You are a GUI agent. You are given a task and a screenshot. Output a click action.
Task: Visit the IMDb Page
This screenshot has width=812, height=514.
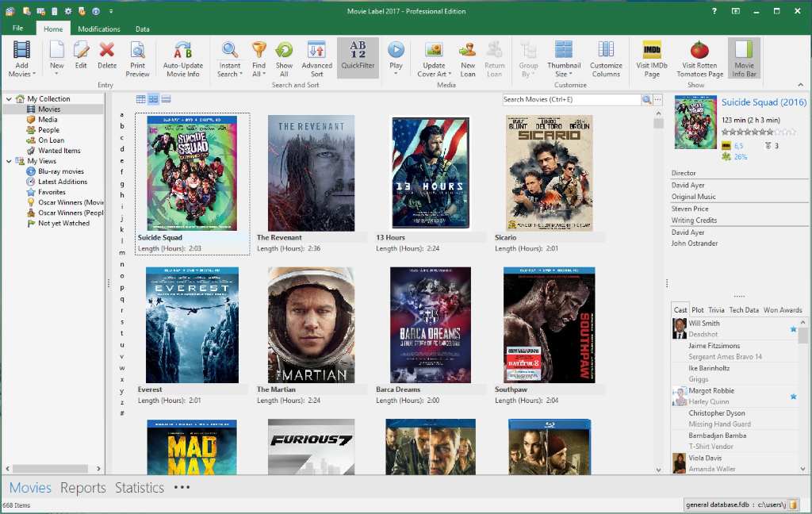tap(652, 59)
